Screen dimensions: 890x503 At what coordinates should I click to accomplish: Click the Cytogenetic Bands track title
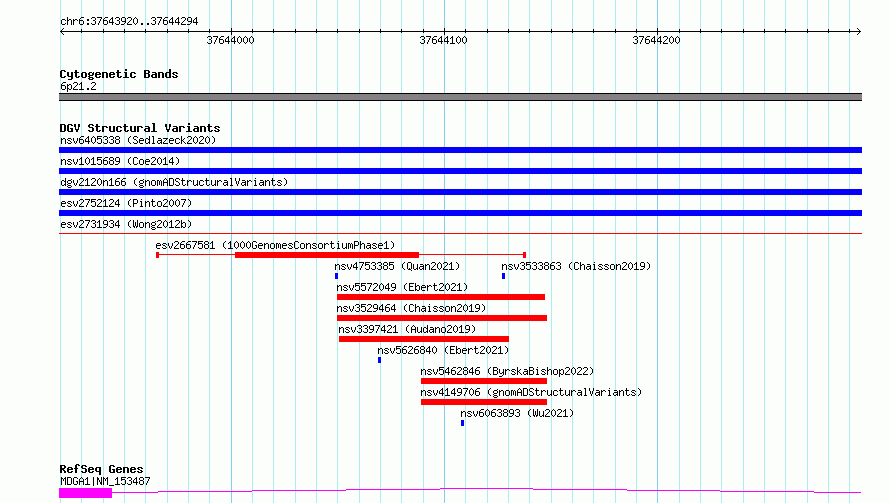[x=119, y=74]
